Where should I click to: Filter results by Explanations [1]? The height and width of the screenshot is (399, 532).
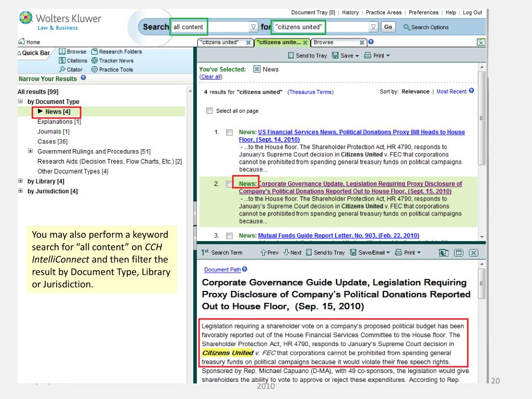(x=59, y=122)
